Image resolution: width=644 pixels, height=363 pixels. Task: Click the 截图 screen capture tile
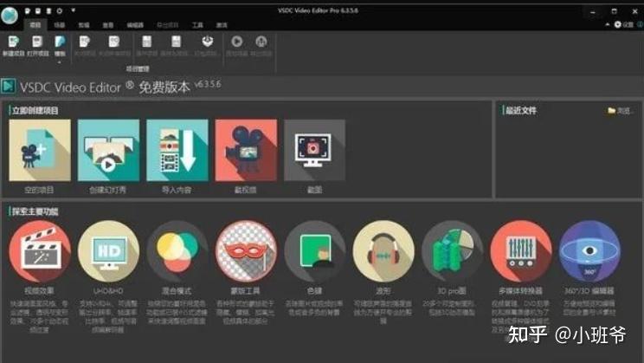tap(314, 150)
